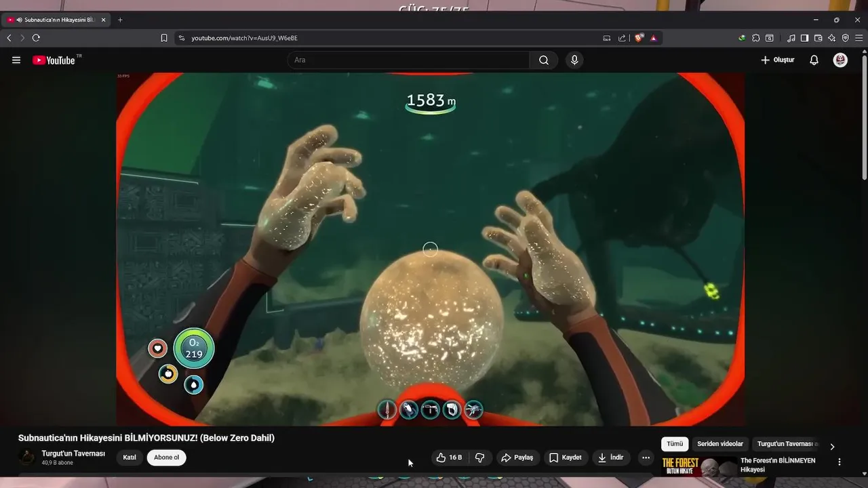
Task: Open the YouTube guide hamburger menu
Action: pos(16,60)
